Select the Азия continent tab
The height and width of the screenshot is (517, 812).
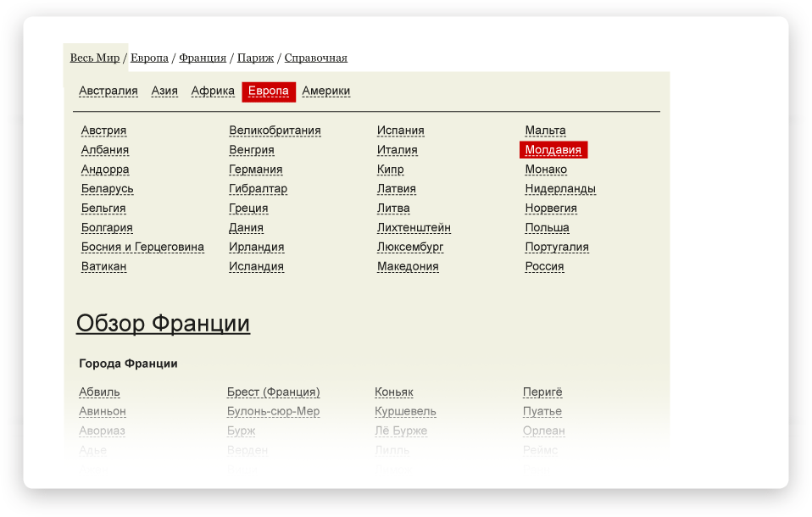pos(164,91)
